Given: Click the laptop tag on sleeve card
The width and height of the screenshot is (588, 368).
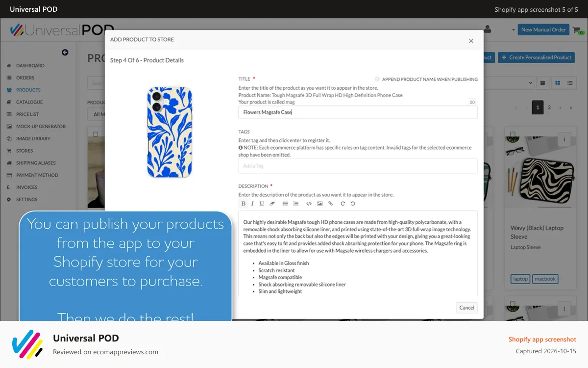Looking at the screenshot, I should click(x=520, y=279).
